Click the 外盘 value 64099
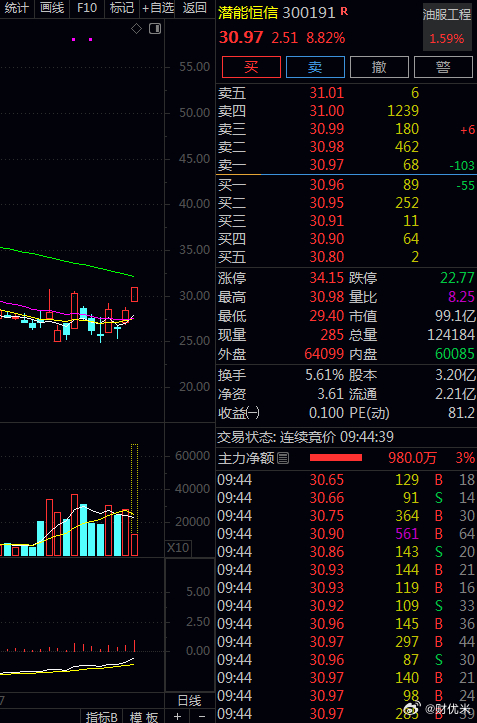The width and height of the screenshot is (477, 723). [324, 354]
